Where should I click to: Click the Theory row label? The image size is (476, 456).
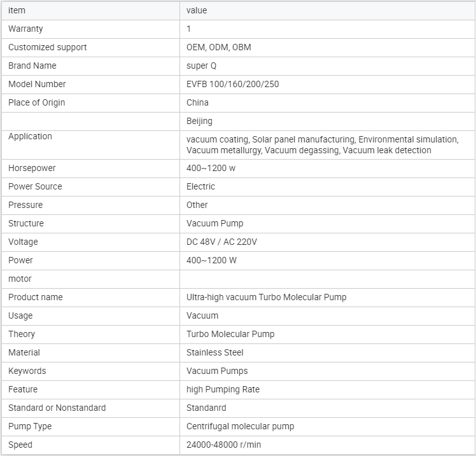22,334
